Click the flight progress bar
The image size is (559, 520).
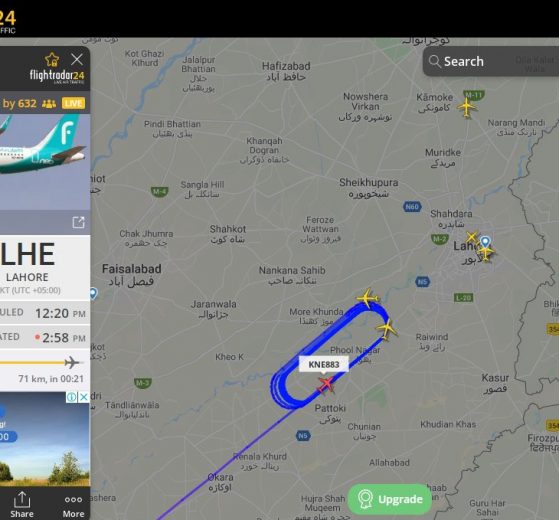pyautogui.click(x=40, y=363)
